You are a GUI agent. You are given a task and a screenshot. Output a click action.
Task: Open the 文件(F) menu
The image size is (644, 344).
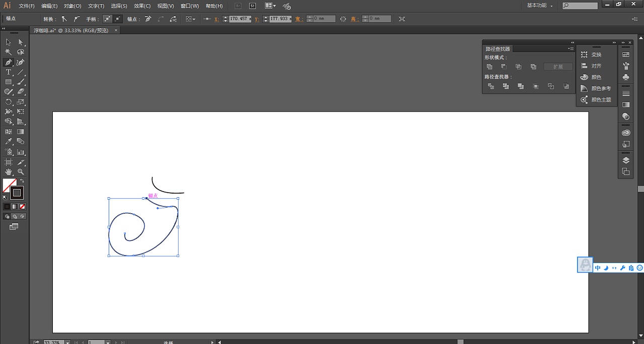tap(27, 6)
